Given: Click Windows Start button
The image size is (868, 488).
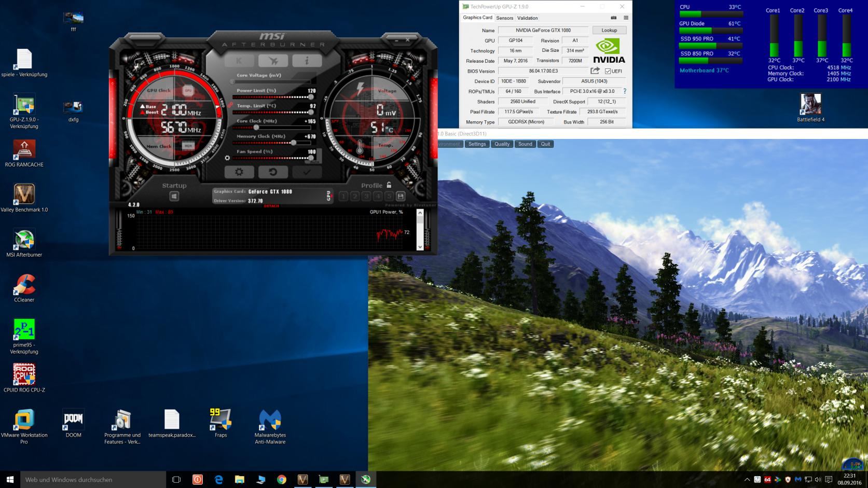Looking at the screenshot, I should click(x=10, y=480).
